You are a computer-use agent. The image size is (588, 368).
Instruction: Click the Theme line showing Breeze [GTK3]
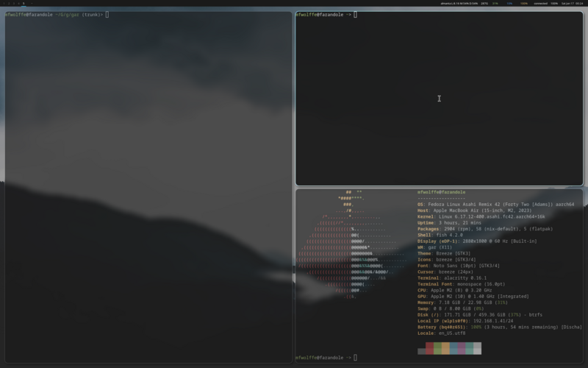point(444,253)
